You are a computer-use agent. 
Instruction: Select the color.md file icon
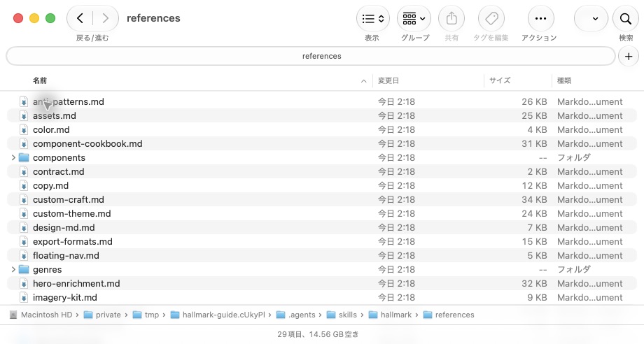[x=24, y=129]
